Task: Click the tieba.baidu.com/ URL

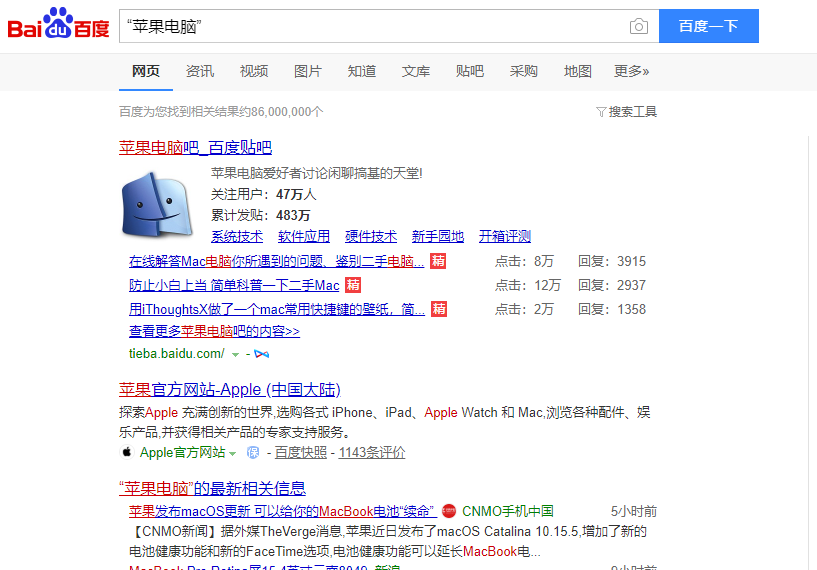Action: click(177, 354)
